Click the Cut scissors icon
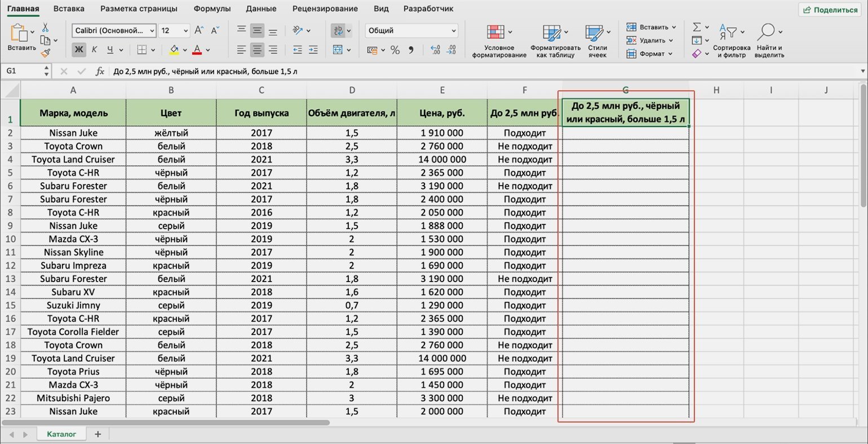868x444 pixels. [x=45, y=28]
